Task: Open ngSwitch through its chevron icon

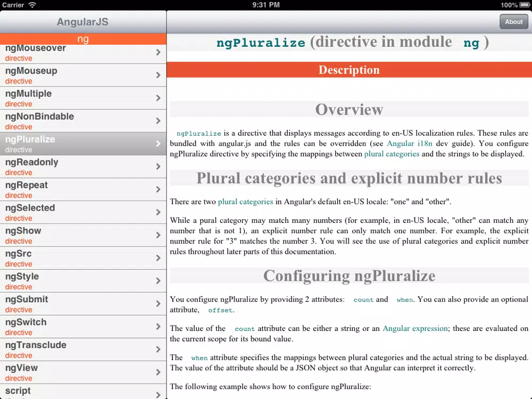Action: (x=158, y=327)
